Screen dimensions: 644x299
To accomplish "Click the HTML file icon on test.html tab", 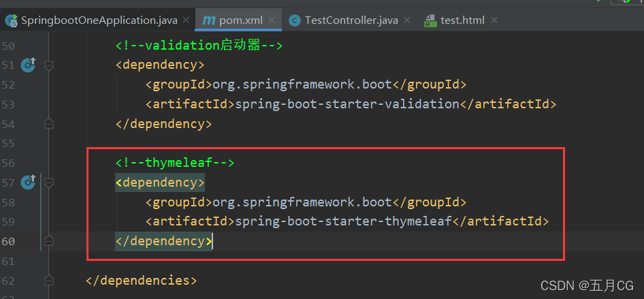I will click(430, 20).
